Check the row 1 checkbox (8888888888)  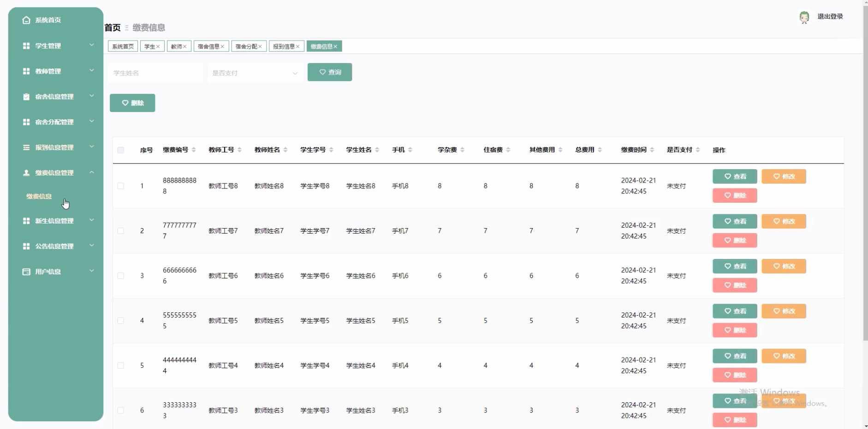(x=121, y=186)
